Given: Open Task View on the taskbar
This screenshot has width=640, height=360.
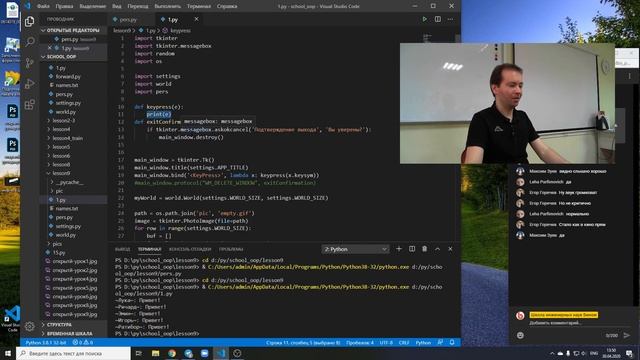Looking at the screenshot, I should [x=139, y=353].
